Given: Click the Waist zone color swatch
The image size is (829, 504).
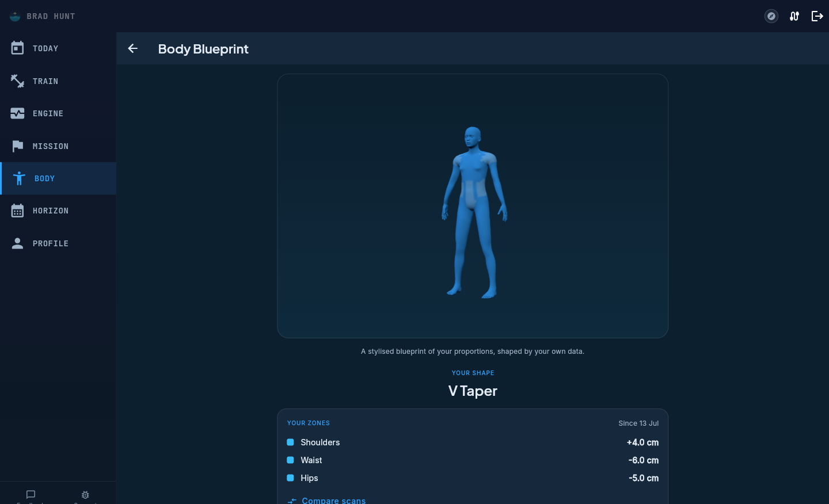Looking at the screenshot, I should (x=290, y=460).
